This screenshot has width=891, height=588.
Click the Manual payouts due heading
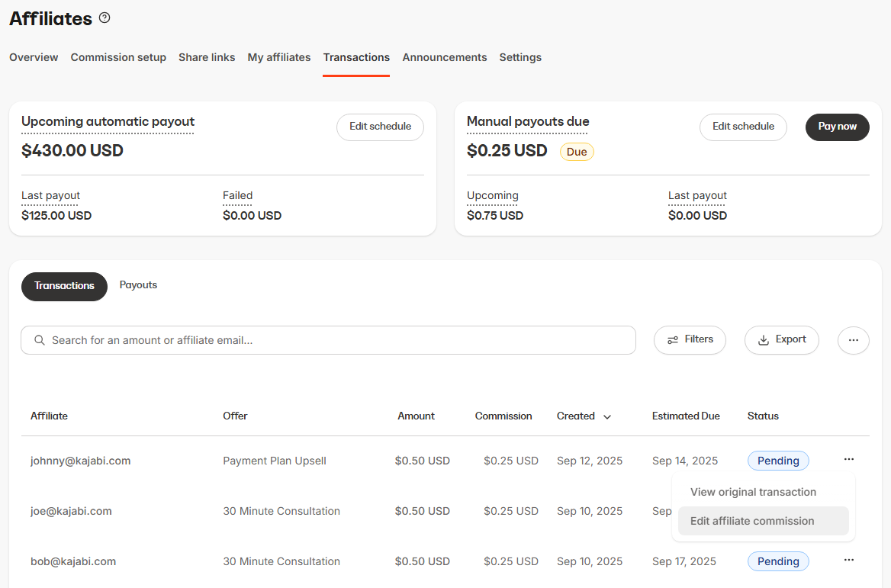(x=528, y=121)
